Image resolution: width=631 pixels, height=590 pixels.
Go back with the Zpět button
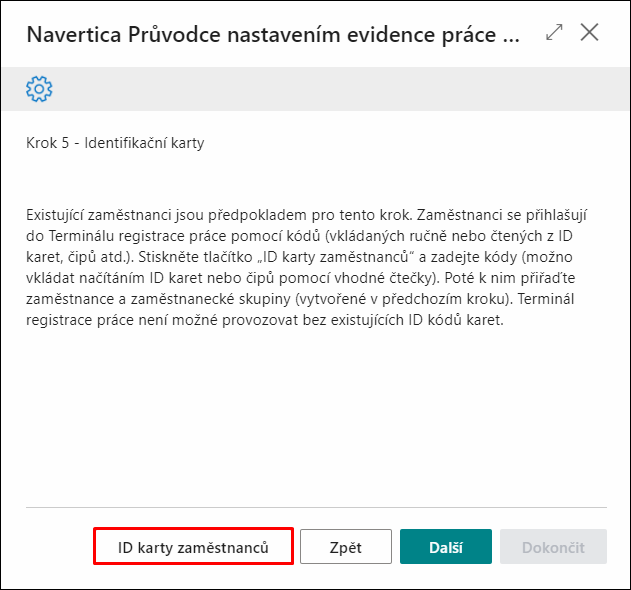tap(346, 547)
